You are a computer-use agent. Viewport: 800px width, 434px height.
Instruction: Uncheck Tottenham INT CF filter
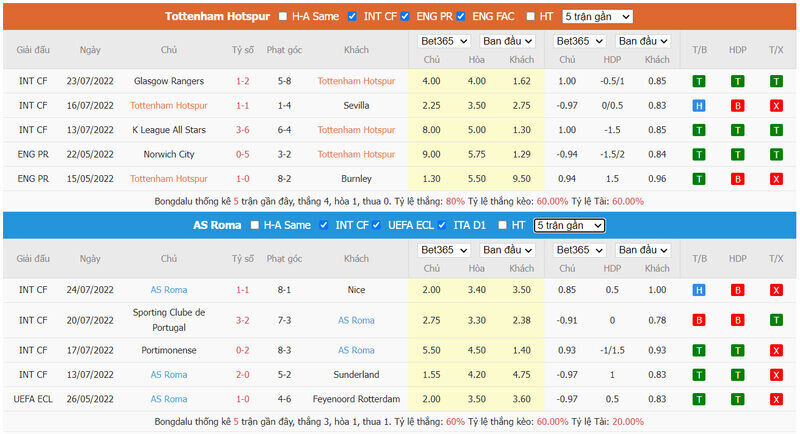[x=352, y=16]
